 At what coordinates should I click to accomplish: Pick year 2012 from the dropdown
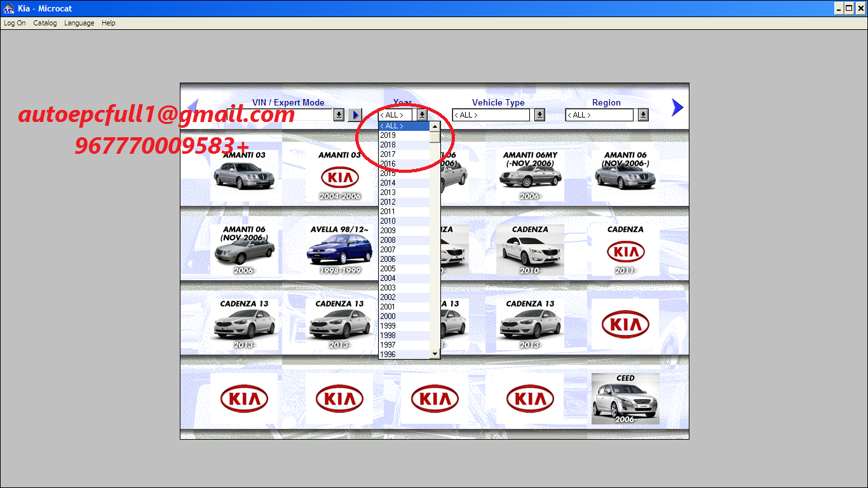click(x=404, y=202)
